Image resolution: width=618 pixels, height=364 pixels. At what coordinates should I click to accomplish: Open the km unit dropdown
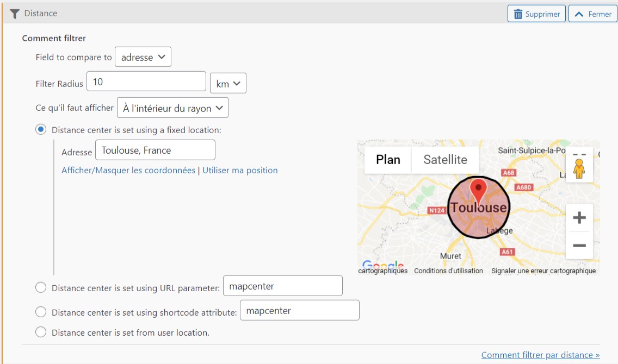[x=228, y=84]
